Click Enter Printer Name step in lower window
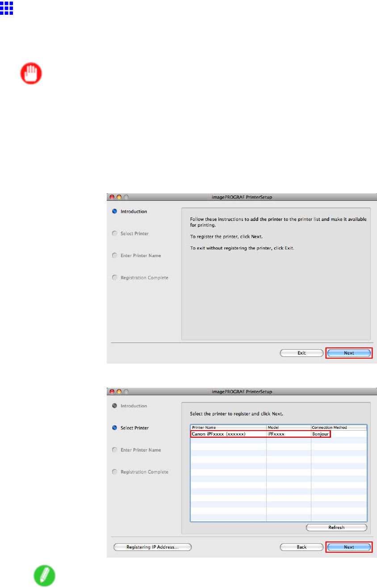Image resolution: width=377 pixels, height=588 pixels. 137,450
